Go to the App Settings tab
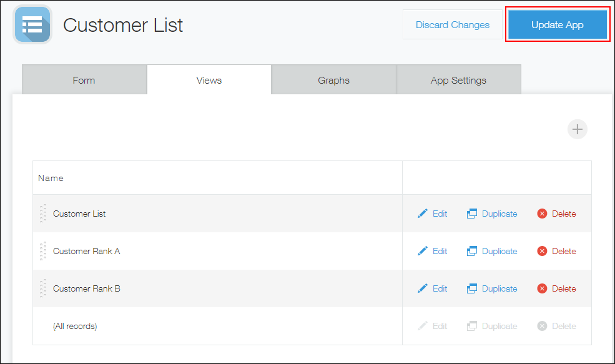The image size is (615, 364). (458, 80)
